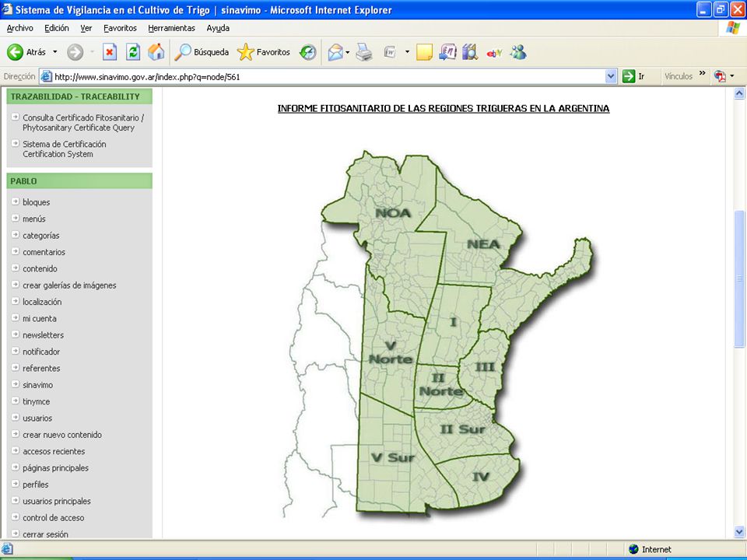Open the Messenger people icon

[x=518, y=52]
